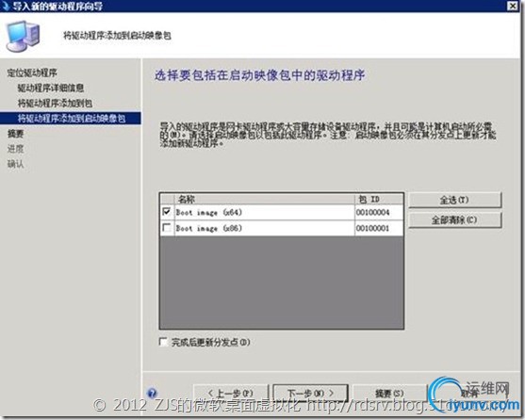Image resolution: width=525 pixels, height=420 pixels.
Task: Click the 摘要(S) button at bottom
Action: point(389,393)
